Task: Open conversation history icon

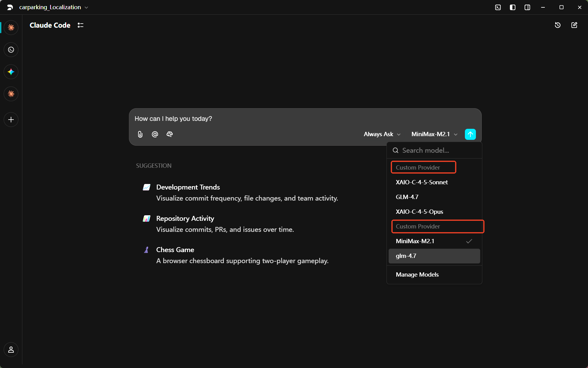Action: point(558,25)
